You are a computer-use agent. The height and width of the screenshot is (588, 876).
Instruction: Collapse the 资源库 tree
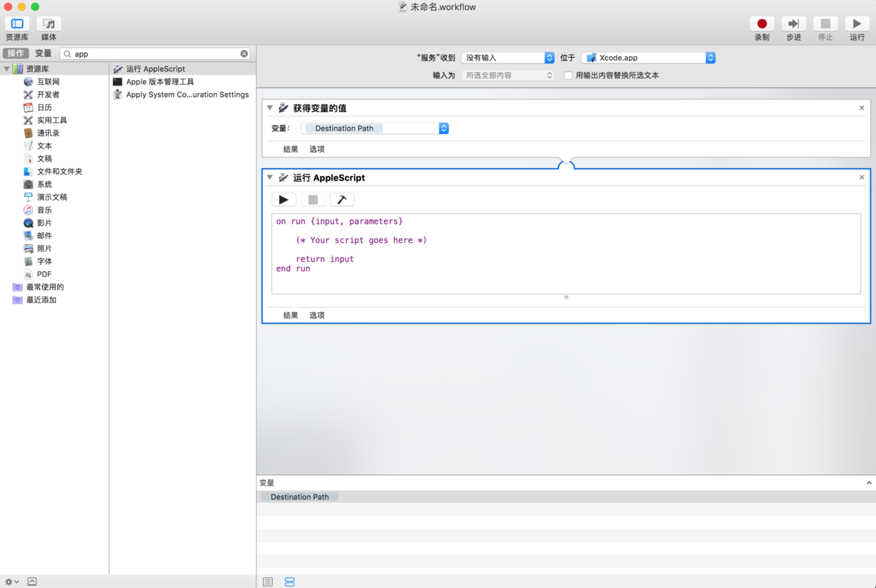[7, 68]
